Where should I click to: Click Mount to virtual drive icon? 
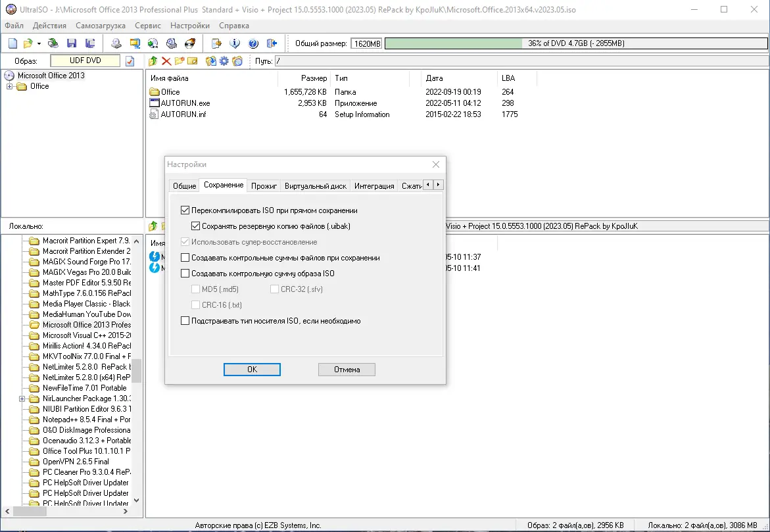[x=172, y=43]
